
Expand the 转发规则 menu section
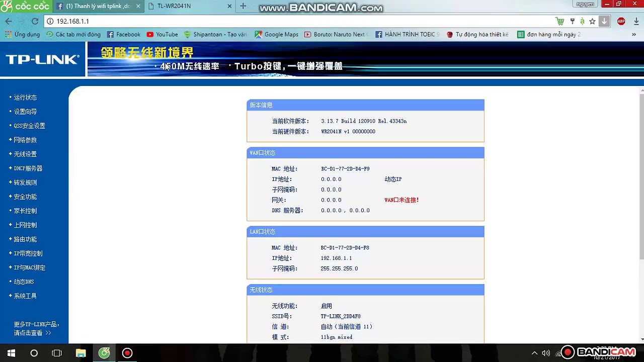[25, 183]
